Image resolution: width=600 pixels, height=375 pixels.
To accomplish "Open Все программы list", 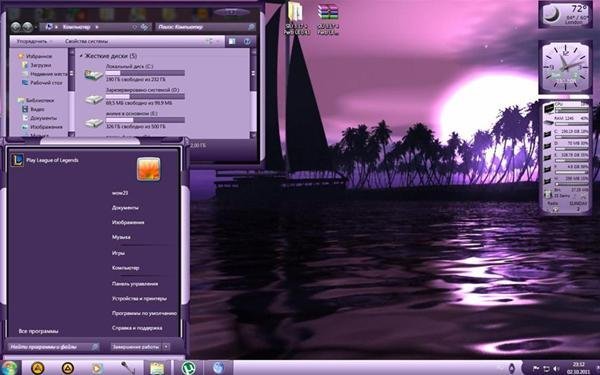I will 39,331.
